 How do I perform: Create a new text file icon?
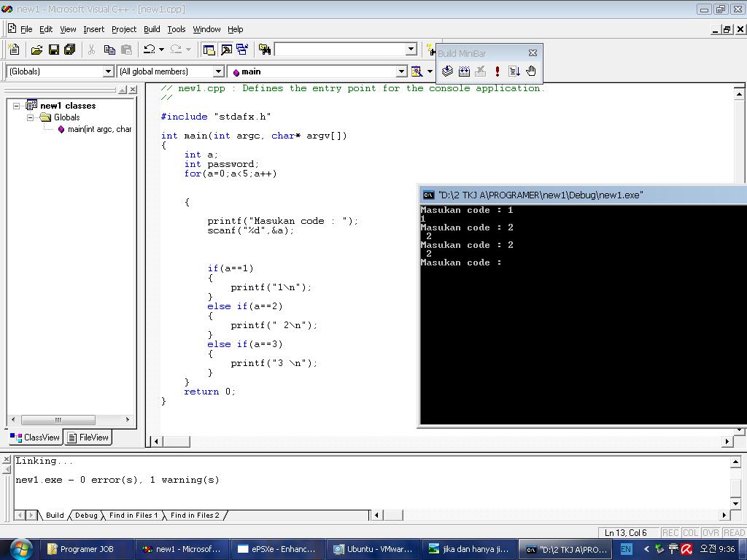click(x=14, y=49)
